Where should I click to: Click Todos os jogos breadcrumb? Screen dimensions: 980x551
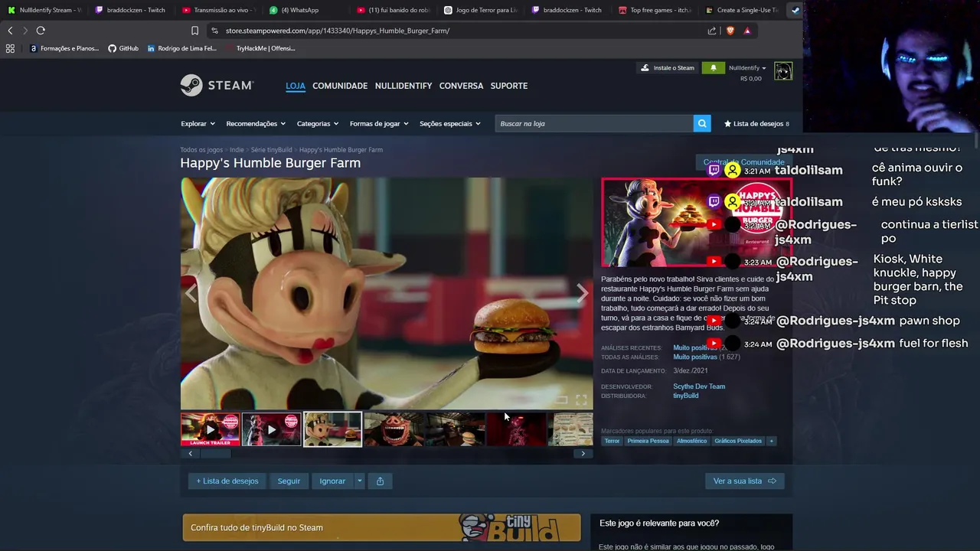(201, 150)
